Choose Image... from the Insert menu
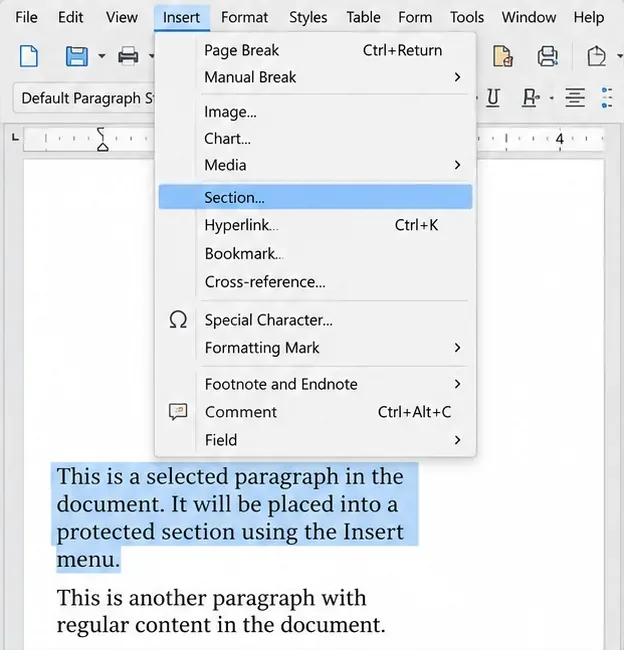The width and height of the screenshot is (624, 650). (x=315, y=112)
